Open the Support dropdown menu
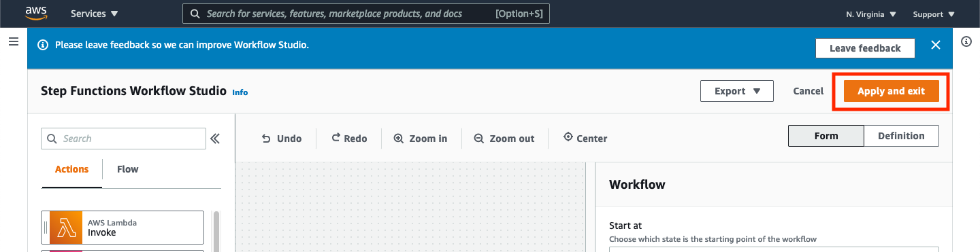Screen dimensions: 980x252 [934, 14]
